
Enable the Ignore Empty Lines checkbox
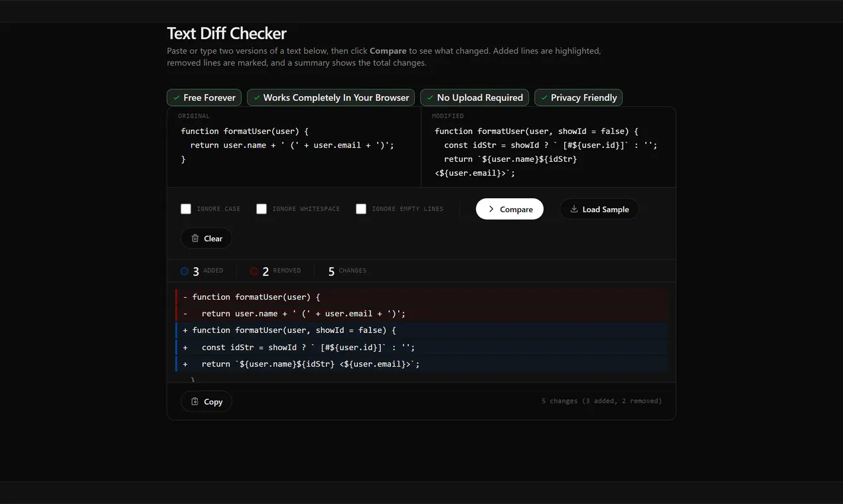tap(361, 209)
